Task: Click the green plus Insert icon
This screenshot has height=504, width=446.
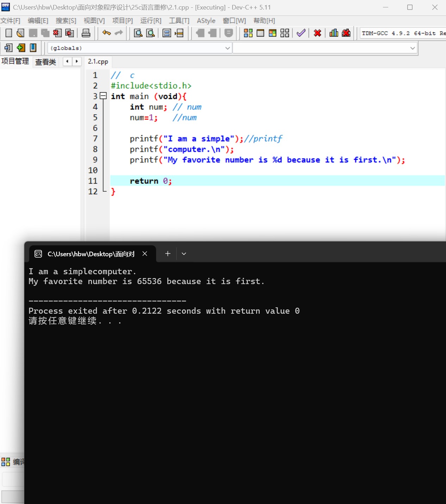Action: click(21, 48)
